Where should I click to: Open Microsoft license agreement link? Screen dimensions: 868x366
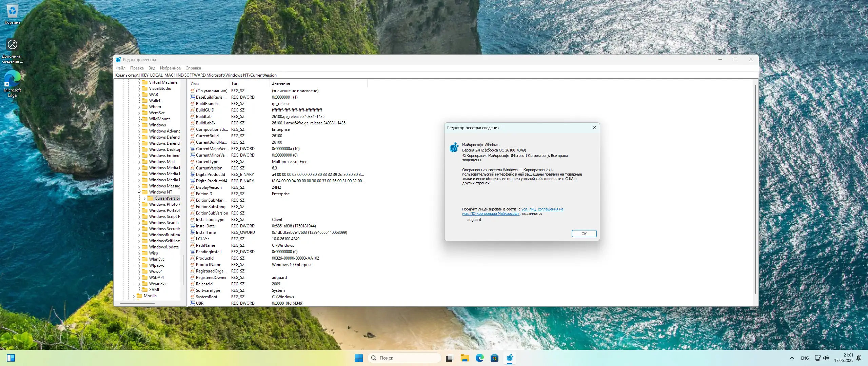(542, 209)
